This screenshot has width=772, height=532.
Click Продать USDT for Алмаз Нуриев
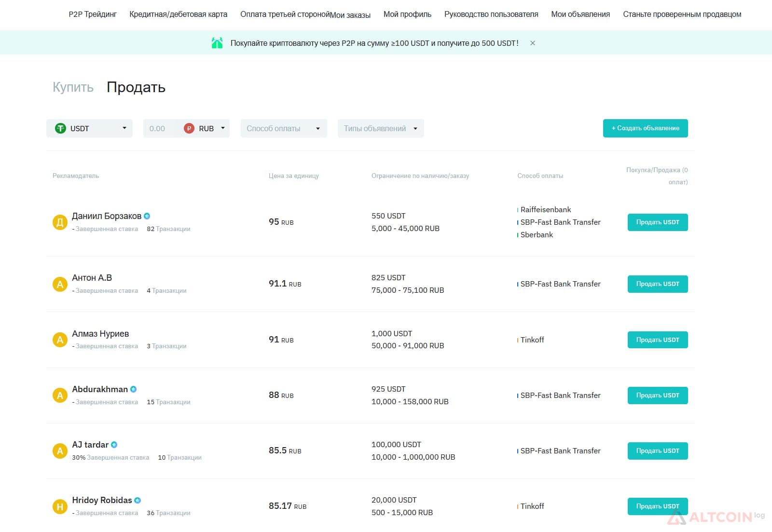[x=658, y=340]
